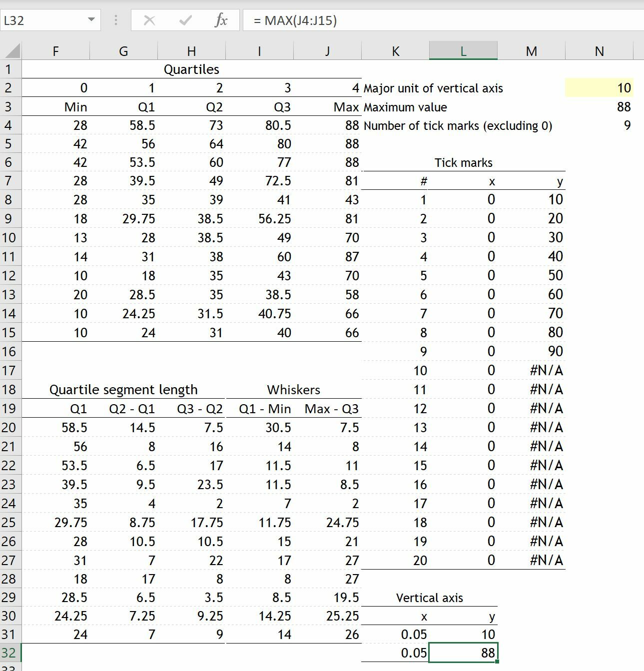Click the Vertical axis label cell
This screenshot has width=644, height=671.
pyautogui.click(x=429, y=597)
